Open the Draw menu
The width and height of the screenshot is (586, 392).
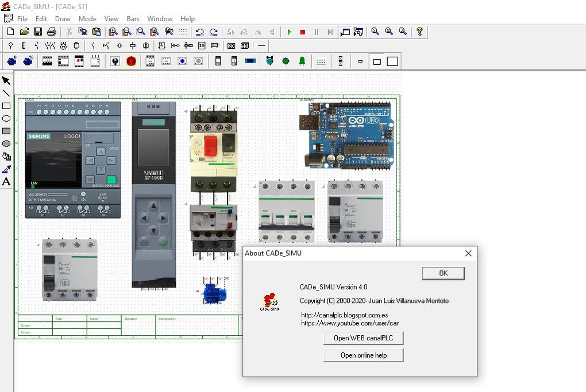click(x=63, y=19)
